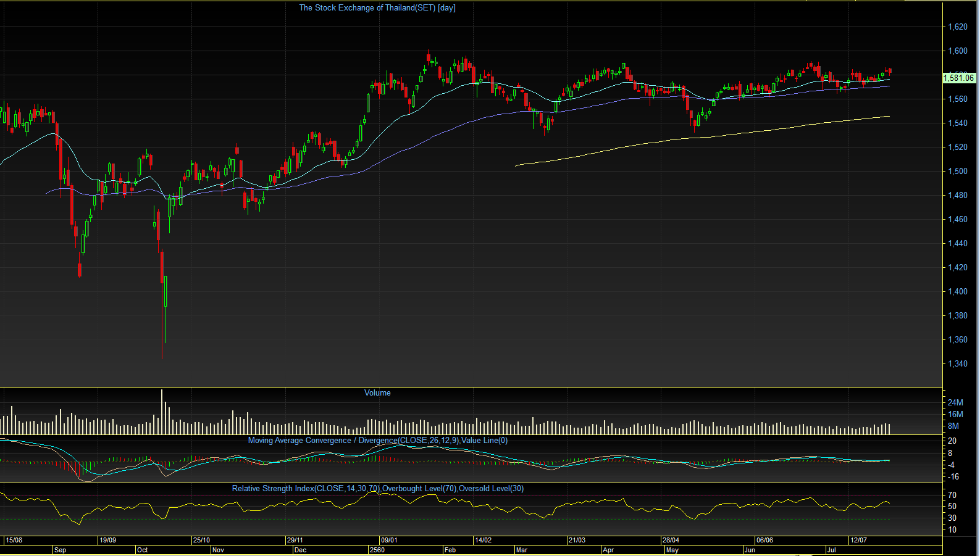Select the 21/03 date marker

click(577, 541)
